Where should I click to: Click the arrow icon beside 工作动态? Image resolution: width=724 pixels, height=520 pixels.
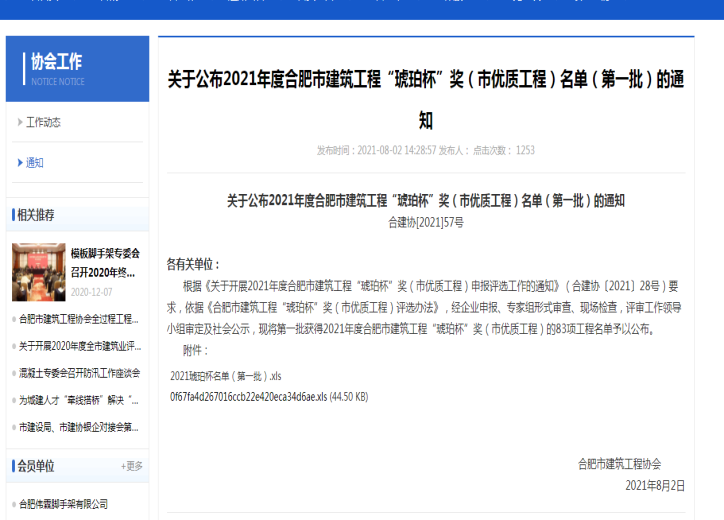(19, 123)
